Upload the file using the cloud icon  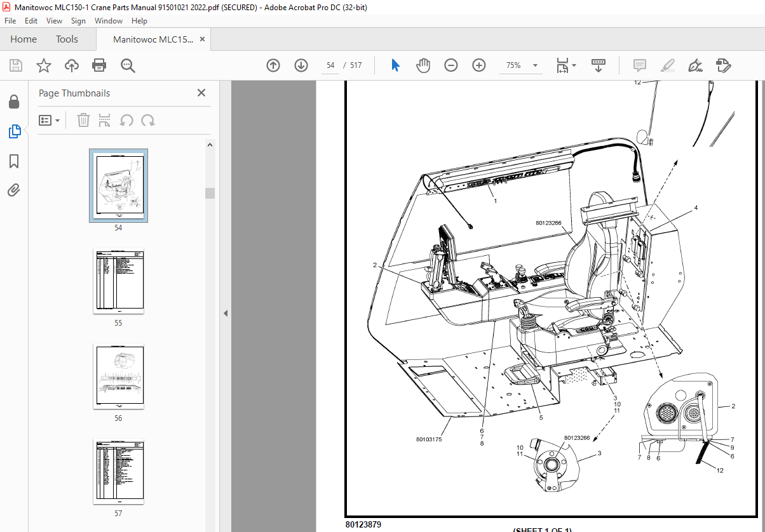(x=72, y=65)
